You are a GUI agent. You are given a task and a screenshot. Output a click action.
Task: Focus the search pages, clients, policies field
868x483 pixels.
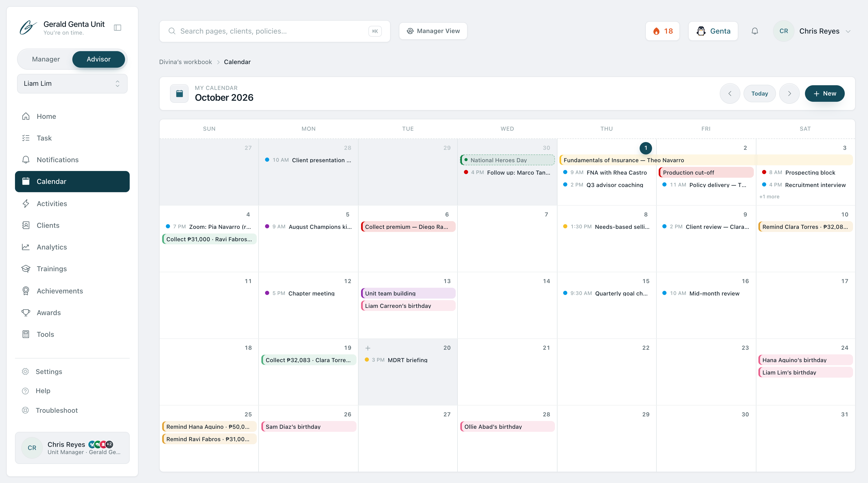[275, 31]
